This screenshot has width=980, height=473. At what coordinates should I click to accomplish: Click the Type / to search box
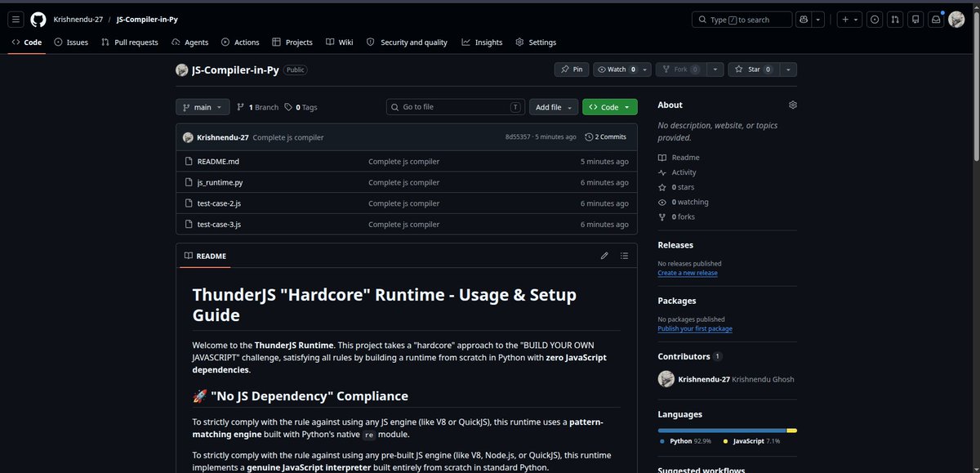pos(742,19)
